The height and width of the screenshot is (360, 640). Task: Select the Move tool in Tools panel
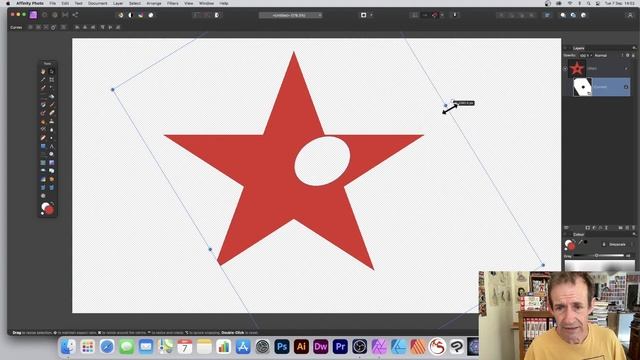pos(51,71)
